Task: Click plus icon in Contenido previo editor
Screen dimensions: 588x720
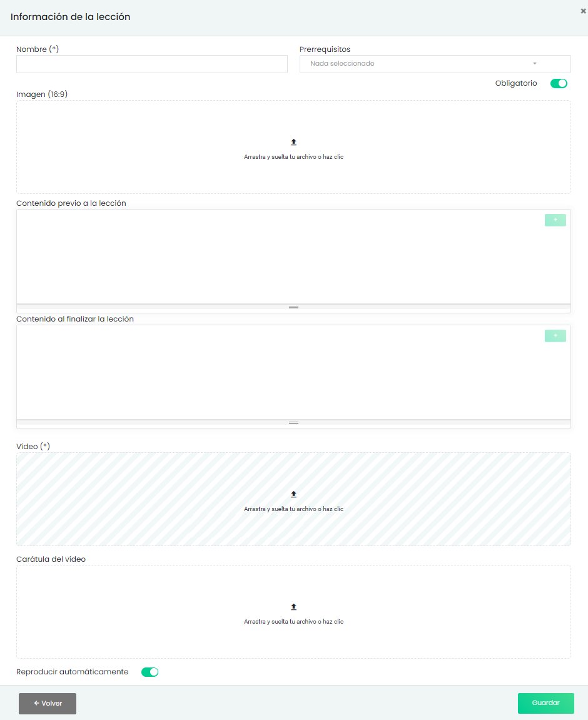Action: pyautogui.click(x=555, y=220)
